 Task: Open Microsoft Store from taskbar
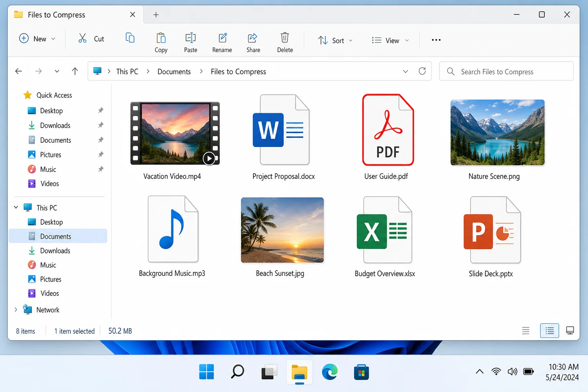pyautogui.click(x=361, y=372)
